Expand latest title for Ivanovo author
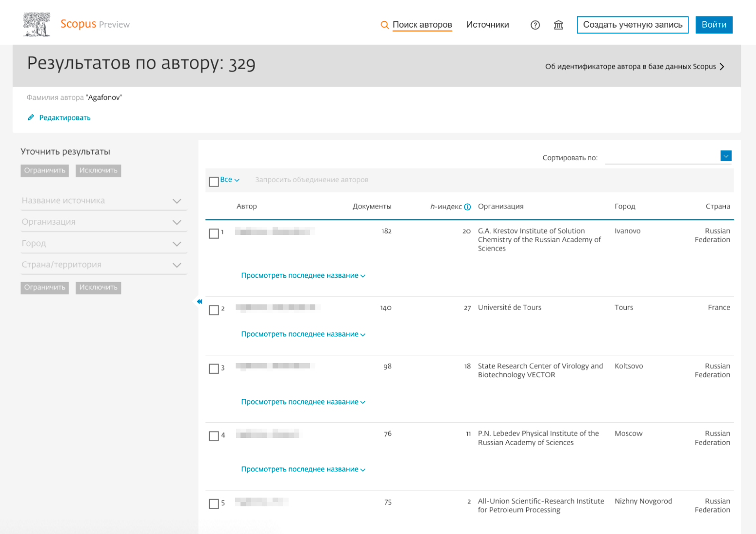 point(303,275)
